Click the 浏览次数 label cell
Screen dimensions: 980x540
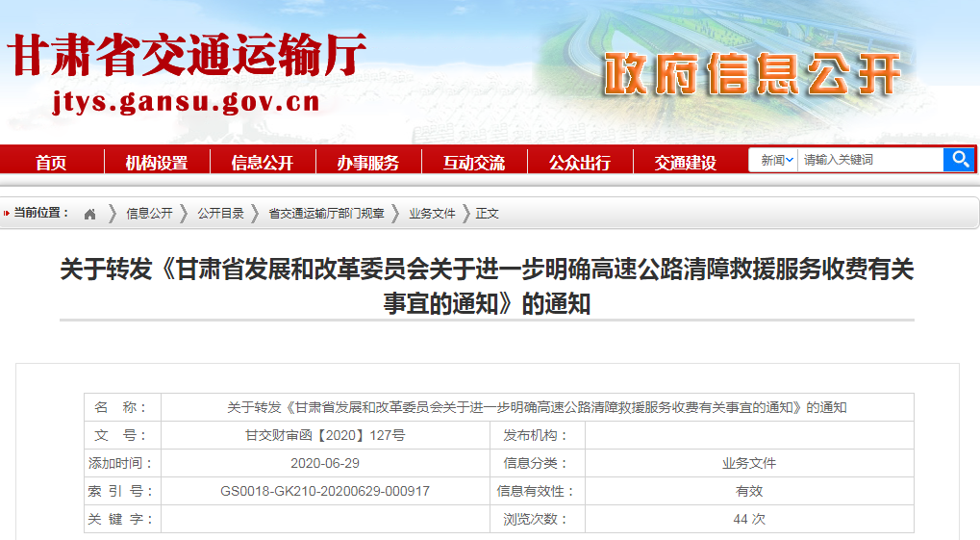click(x=537, y=520)
